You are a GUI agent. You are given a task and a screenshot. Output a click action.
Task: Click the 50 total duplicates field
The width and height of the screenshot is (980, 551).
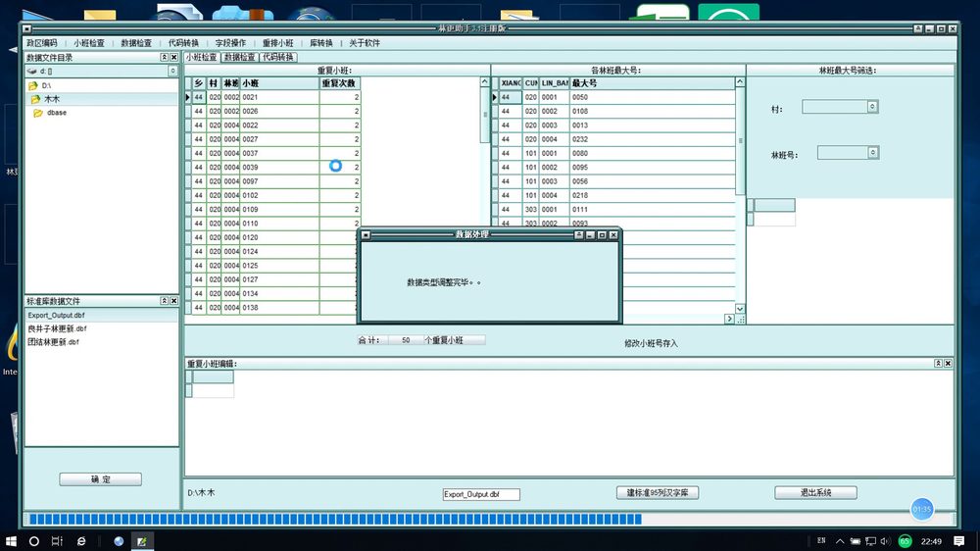(406, 340)
